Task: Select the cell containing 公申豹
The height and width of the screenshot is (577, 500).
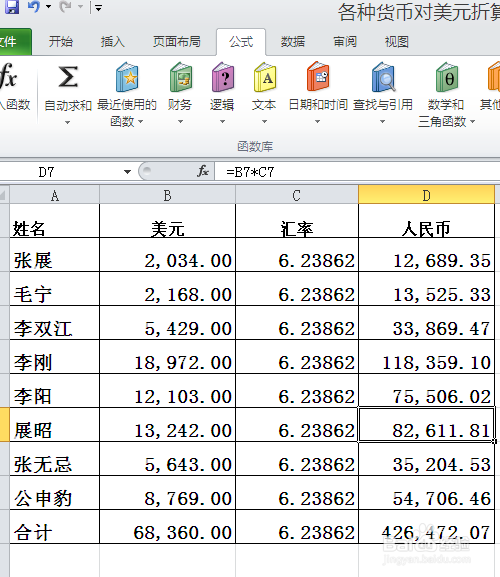Action: click(x=54, y=492)
